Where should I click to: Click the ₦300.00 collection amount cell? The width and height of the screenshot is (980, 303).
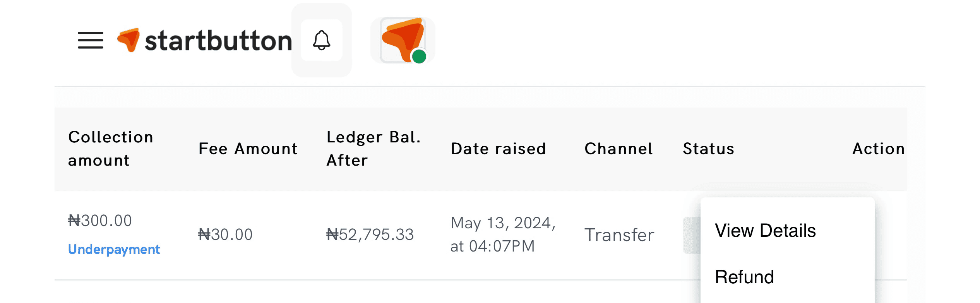100,221
